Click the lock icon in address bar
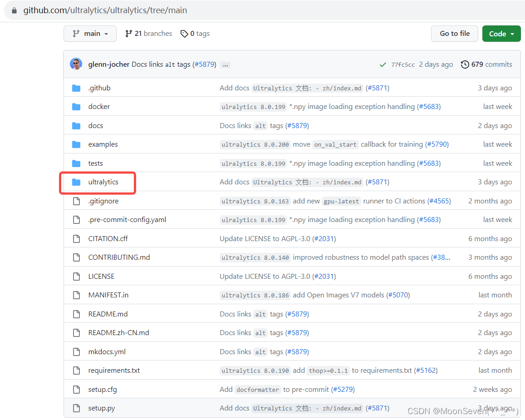 [14, 11]
